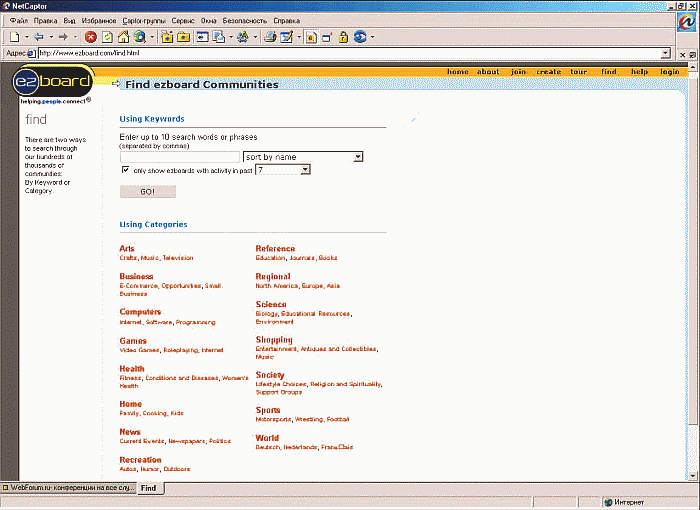Click the keyword search text field
Screen dimensions: 700x510
[x=179, y=157]
